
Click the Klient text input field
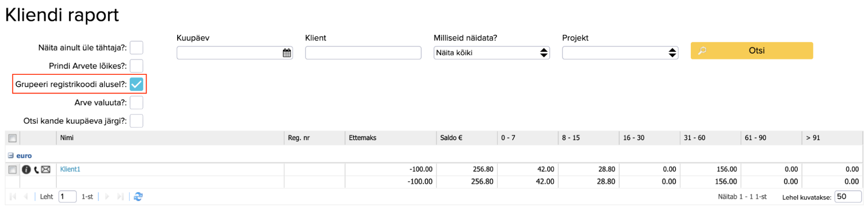pos(363,53)
